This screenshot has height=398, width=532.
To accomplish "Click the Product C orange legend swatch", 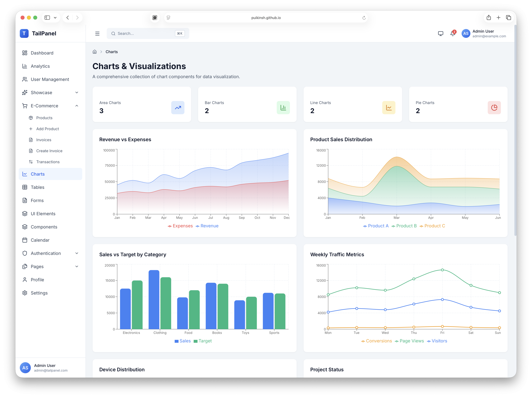I will coord(421,226).
